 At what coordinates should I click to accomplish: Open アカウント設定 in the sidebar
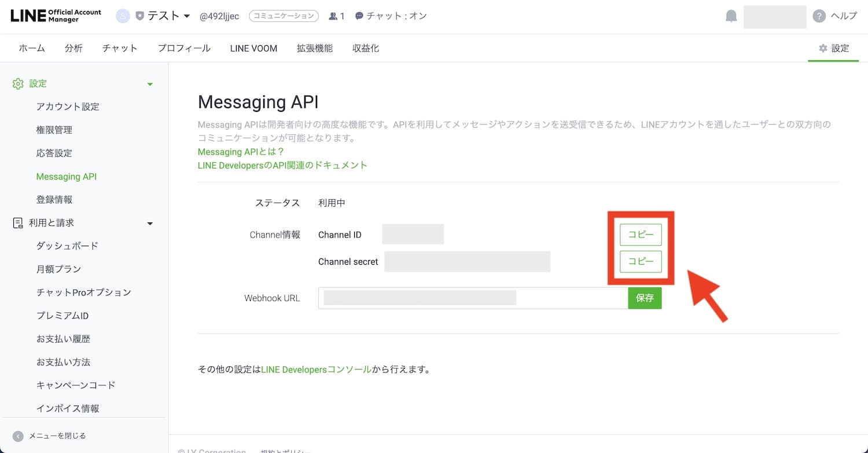[68, 107]
